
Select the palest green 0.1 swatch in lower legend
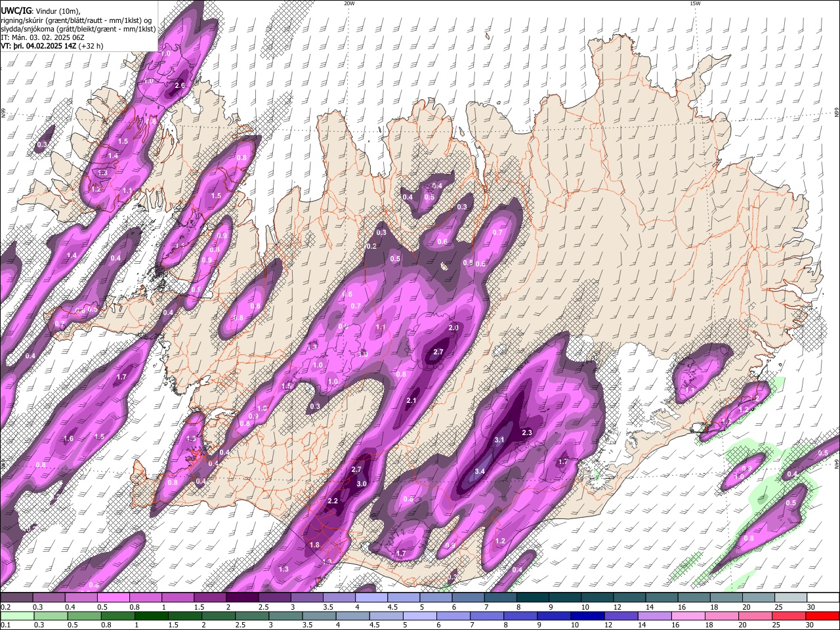coord(18,616)
